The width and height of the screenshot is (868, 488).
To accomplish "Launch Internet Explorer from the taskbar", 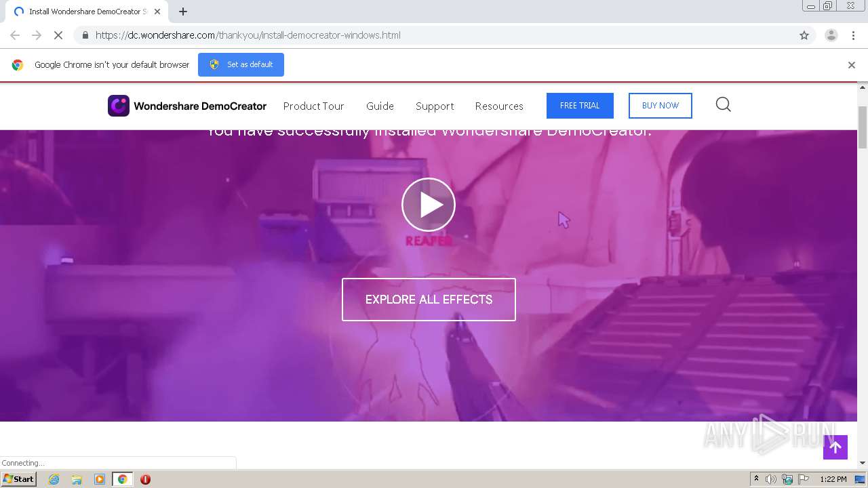I will 54,479.
